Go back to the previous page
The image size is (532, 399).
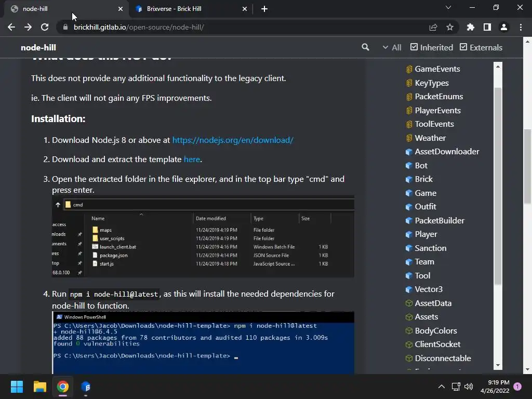coord(11,27)
